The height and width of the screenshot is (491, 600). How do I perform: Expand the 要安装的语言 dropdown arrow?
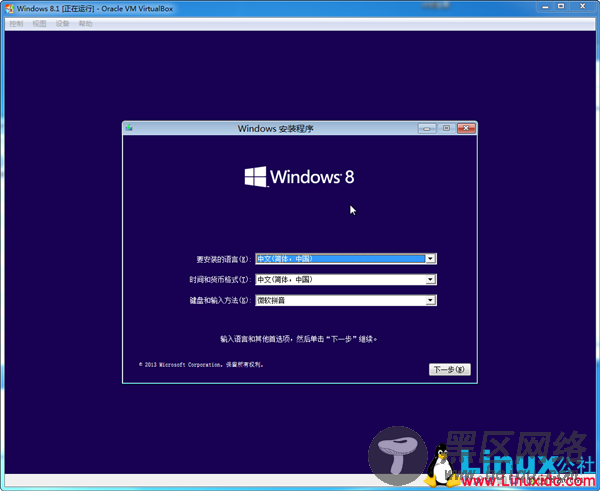[430, 259]
